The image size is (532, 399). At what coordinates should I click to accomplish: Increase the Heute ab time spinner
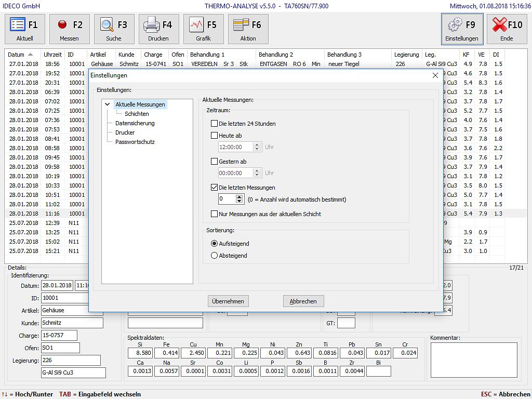[256, 145]
